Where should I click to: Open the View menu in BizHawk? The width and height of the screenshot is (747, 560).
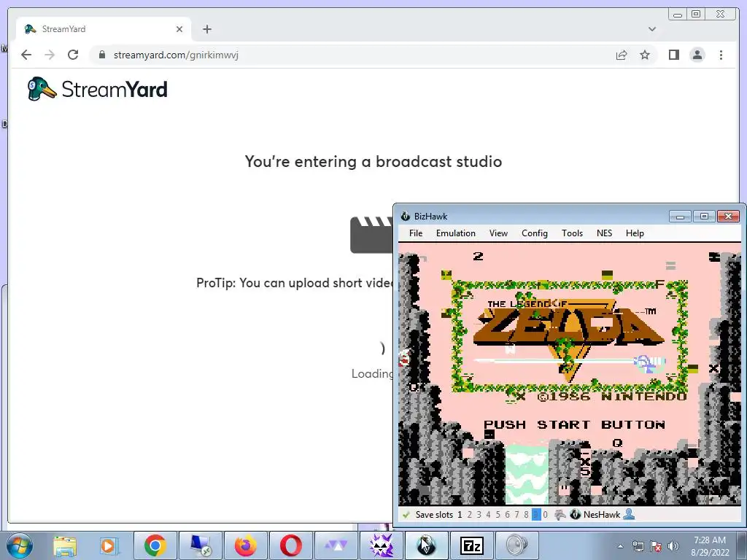(x=498, y=233)
